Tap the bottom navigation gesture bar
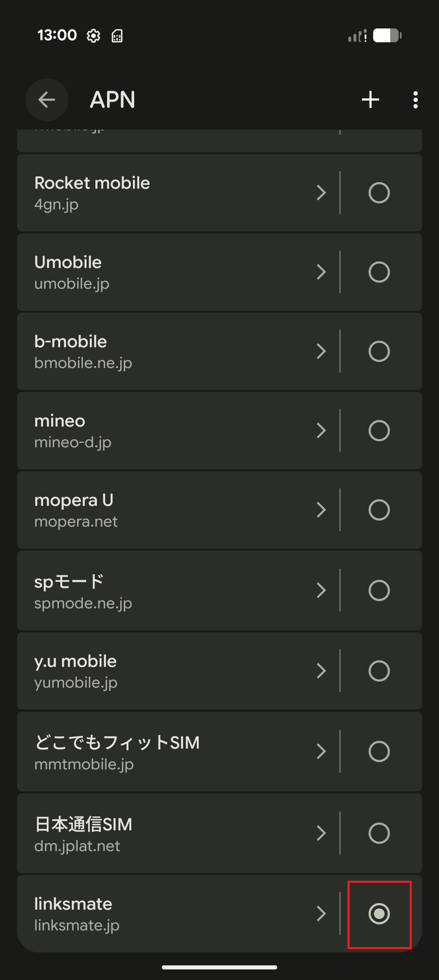The image size is (439, 980). (219, 967)
